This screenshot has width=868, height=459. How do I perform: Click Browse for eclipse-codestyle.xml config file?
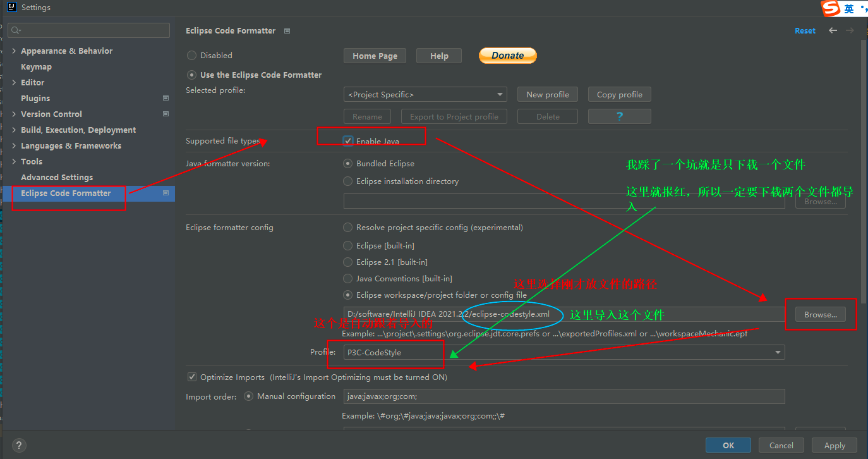tap(821, 314)
